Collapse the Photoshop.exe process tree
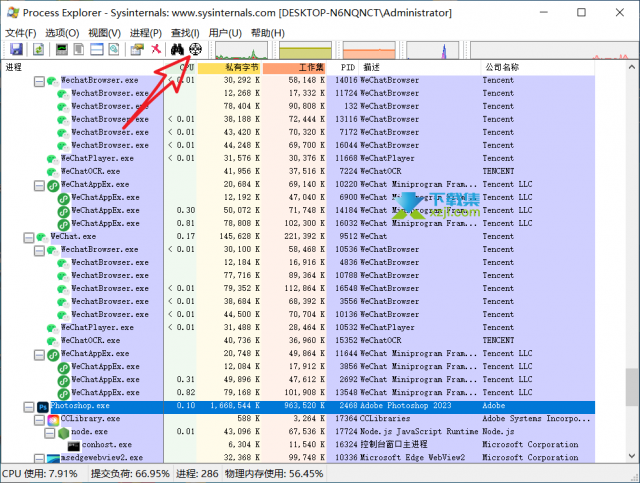Image resolution: width=640 pixels, height=483 pixels. point(28,407)
